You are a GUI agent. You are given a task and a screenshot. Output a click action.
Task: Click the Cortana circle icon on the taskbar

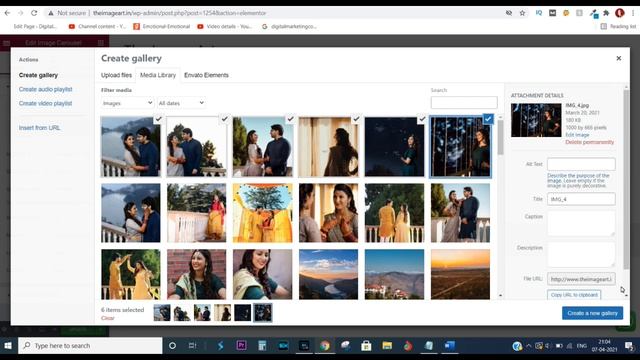[x=172, y=346]
